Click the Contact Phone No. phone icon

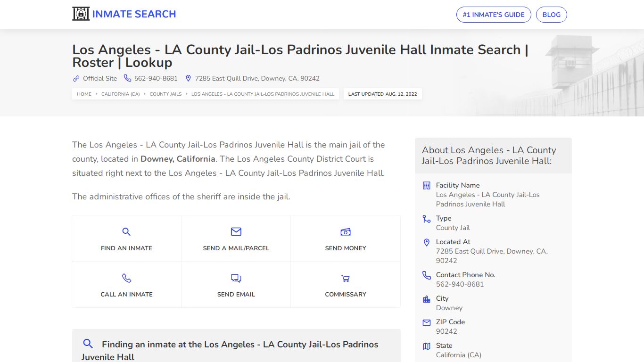coord(427,275)
